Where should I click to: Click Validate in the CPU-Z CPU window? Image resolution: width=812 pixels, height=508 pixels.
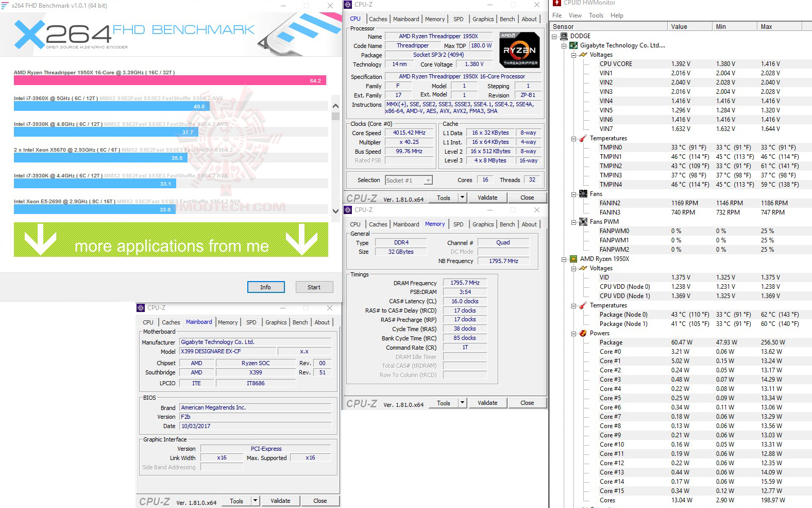pyautogui.click(x=487, y=198)
